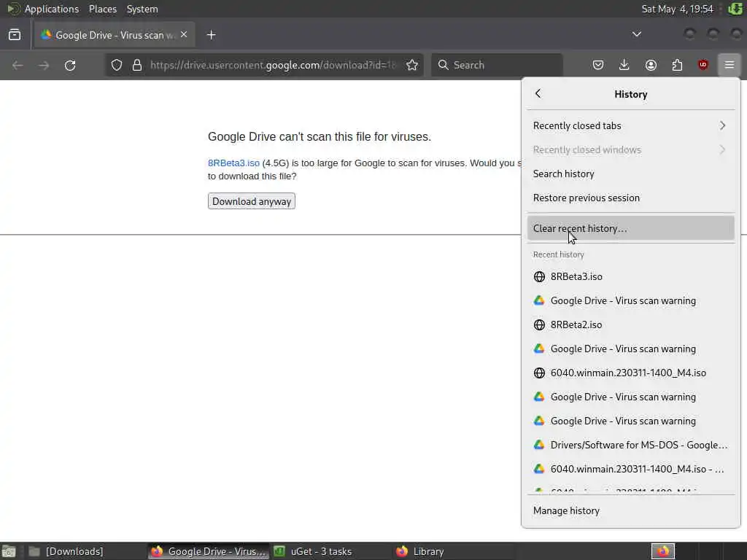Viewport: 747px width, 560px height.
Task: Open 6040.winmain.230311-1400_M4.iso Drive history entry
Action: point(630,469)
